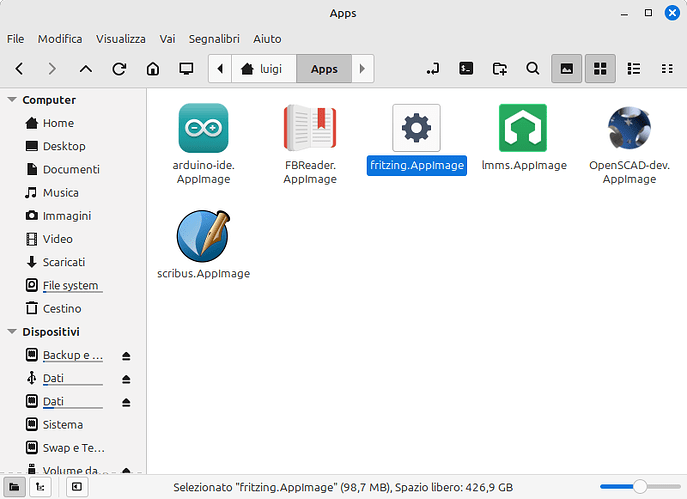Open the Swap e Te... device
Screen dimensions: 687x499
[73, 448]
